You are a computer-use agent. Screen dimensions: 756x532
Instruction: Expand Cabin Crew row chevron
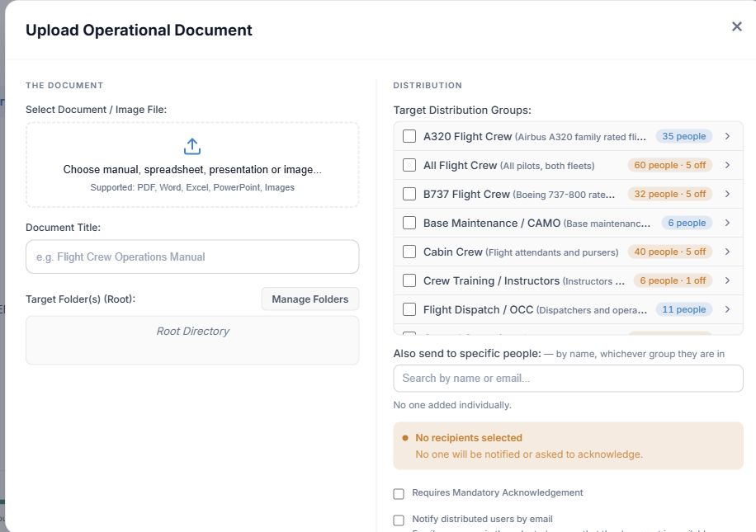(x=727, y=252)
